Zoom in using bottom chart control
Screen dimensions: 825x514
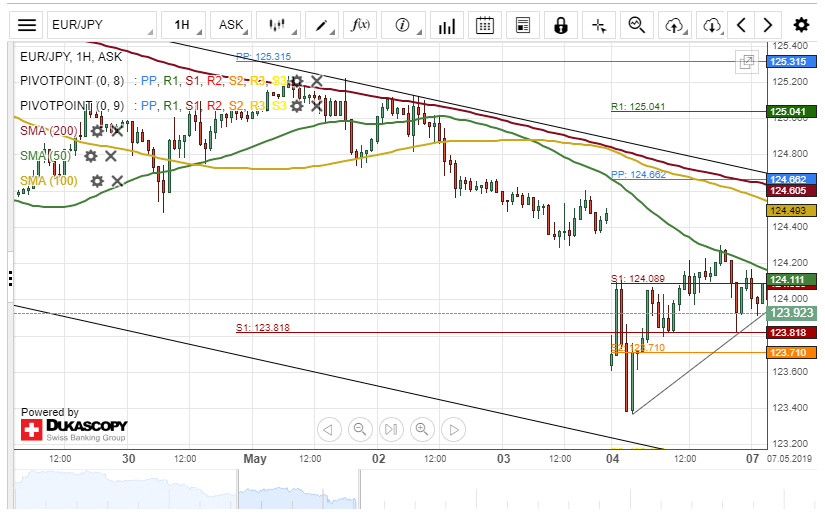pyautogui.click(x=422, y=430)
